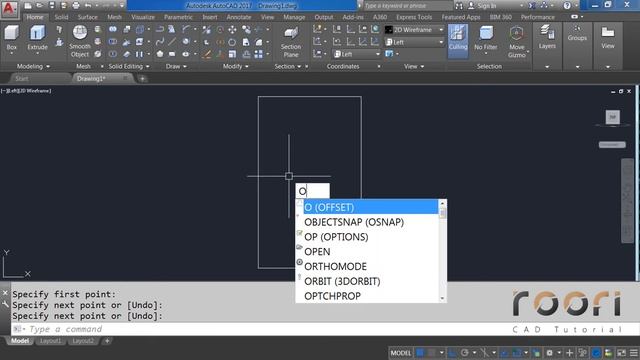
Task: Toggle hardware acceleration blue icon in status bar
Action: (596, 353)
